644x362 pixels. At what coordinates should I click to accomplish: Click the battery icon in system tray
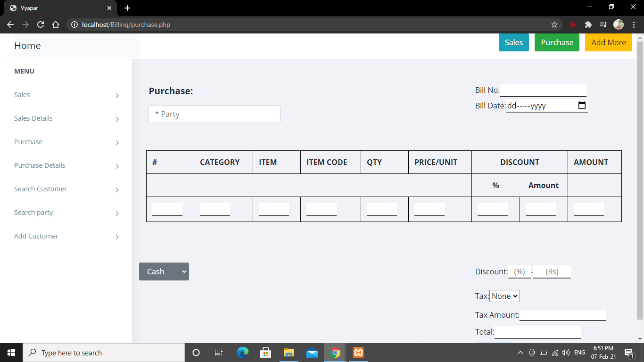click(543, 353)
